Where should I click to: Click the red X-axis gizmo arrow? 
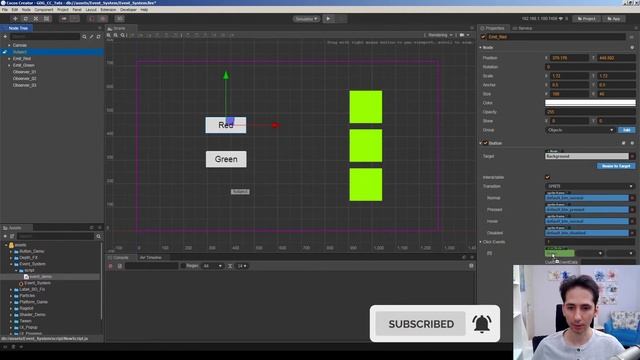pyautogui.click(x=276, y=125)
